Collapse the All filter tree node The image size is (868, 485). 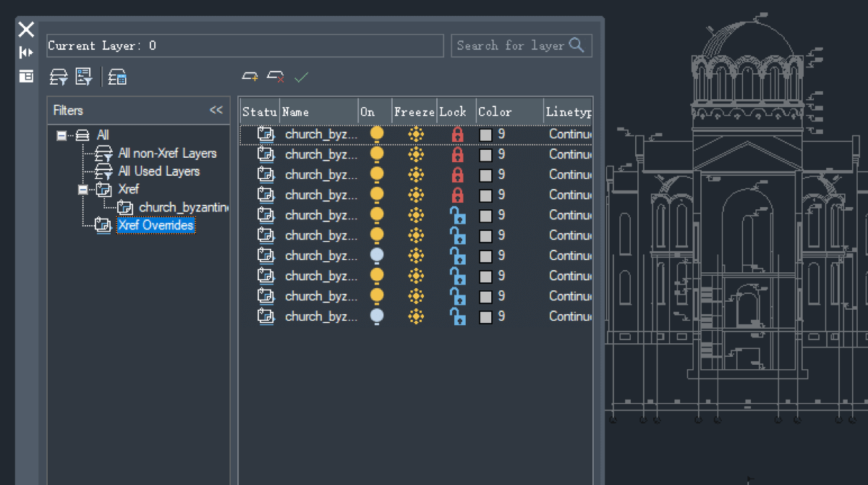pos(61,135)
